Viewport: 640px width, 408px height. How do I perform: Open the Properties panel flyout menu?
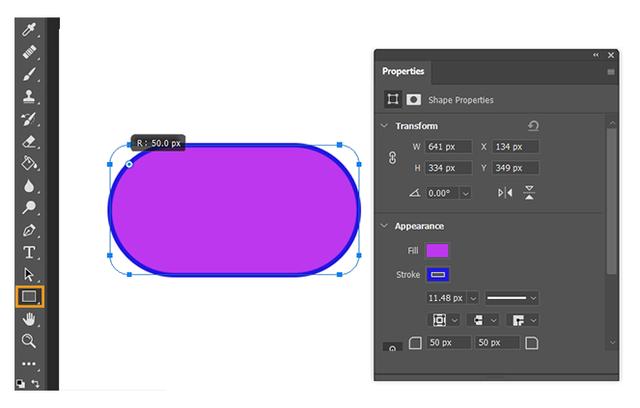click(x=611, y=72)
